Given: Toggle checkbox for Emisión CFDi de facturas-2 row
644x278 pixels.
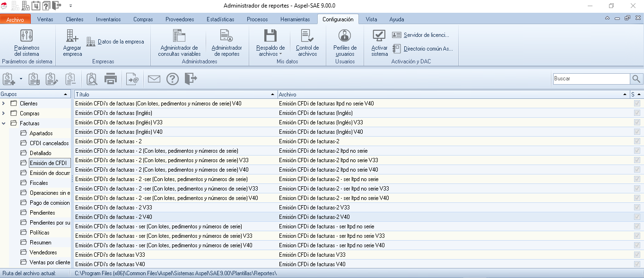Looking at the screenshot, I should [637, 141].
